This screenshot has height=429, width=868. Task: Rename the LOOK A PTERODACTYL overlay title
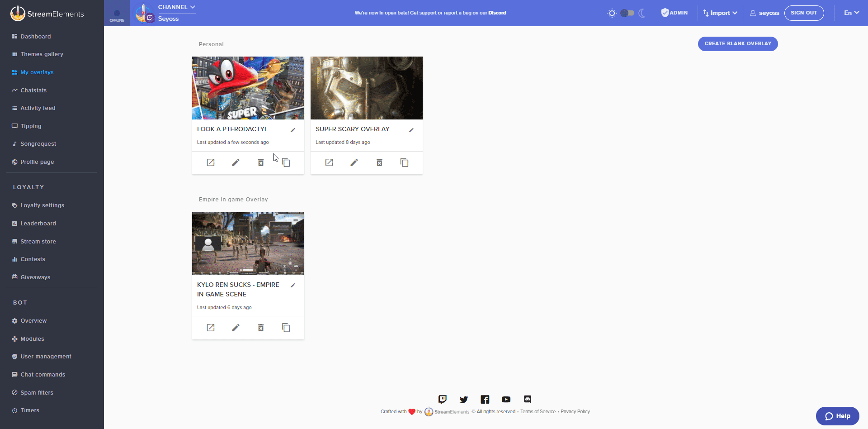pos(293,130)
